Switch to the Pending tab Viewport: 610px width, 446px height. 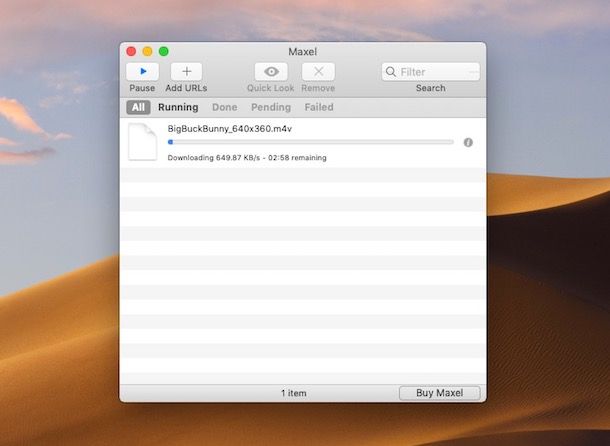point(271,107)
